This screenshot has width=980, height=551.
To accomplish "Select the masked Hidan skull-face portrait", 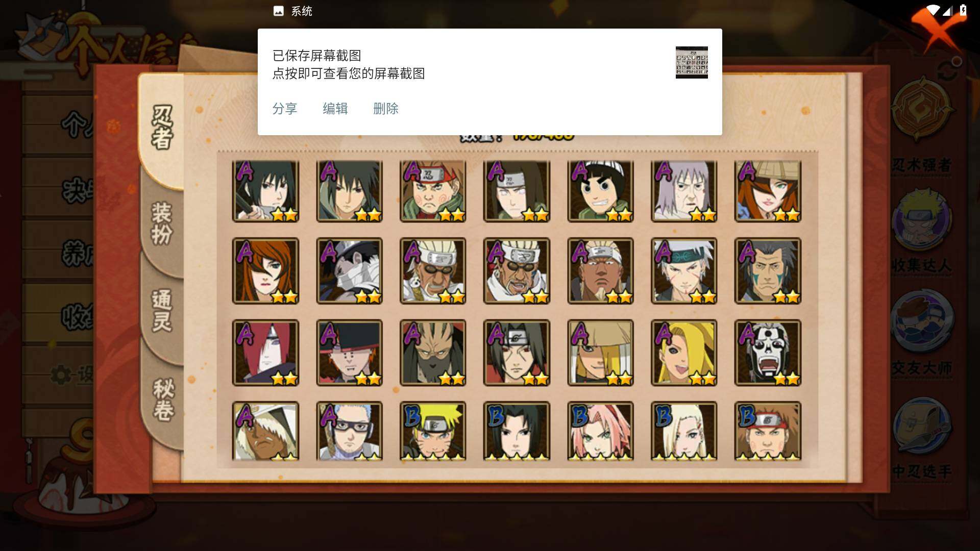I will click(x=768, y=353).
